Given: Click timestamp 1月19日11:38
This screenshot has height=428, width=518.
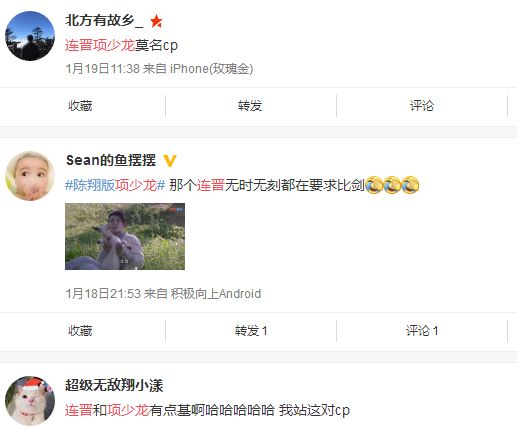Looking at the screenshot, I should pos(103,69).
